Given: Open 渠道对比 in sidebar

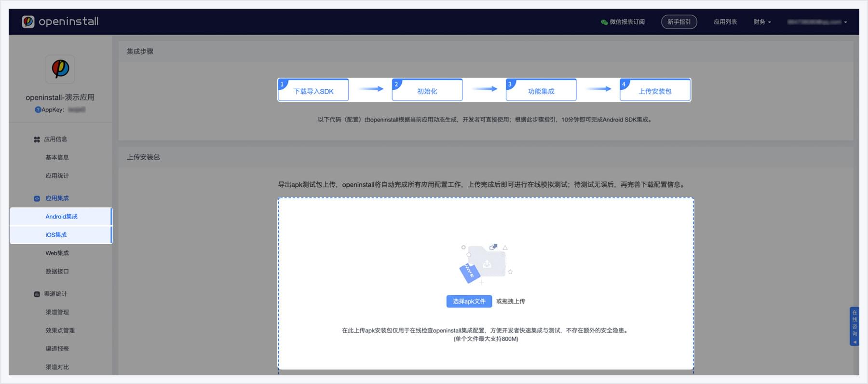Looking at the screenshot, I should (57, 367).
